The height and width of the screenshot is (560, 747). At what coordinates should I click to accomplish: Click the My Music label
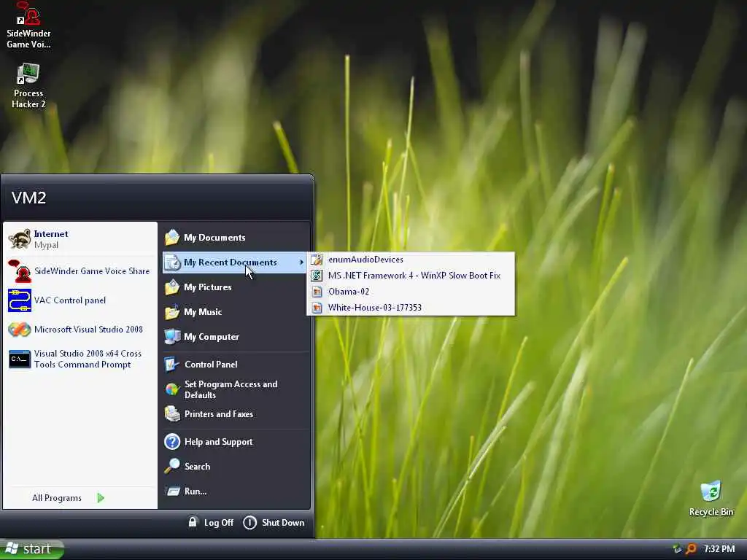[203, 312]
